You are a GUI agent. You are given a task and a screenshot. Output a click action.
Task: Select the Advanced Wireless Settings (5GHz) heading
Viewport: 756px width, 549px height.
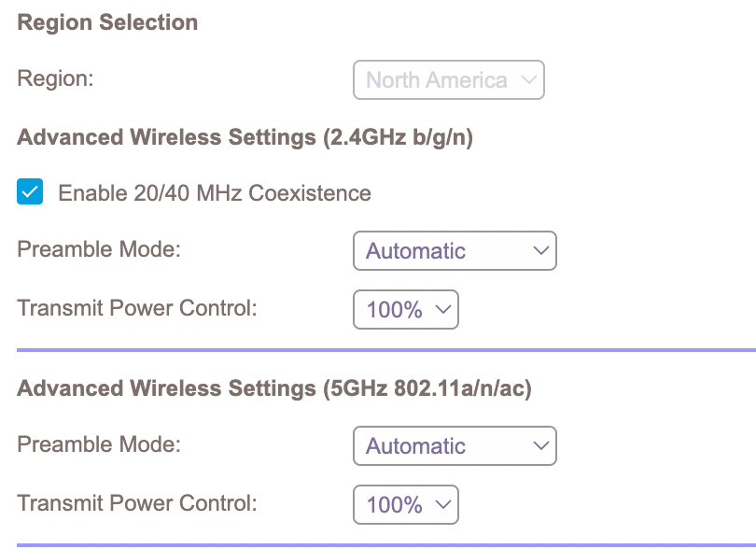coord(274,387)
